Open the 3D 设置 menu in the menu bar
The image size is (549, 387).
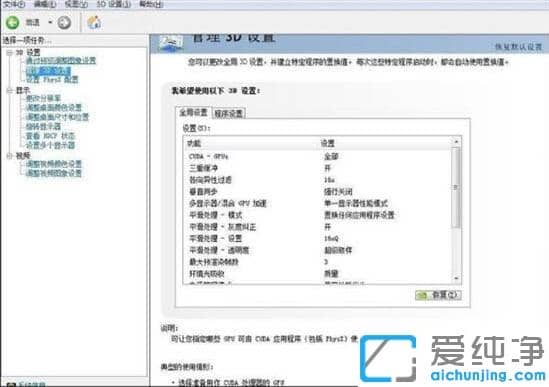(113, 4)
